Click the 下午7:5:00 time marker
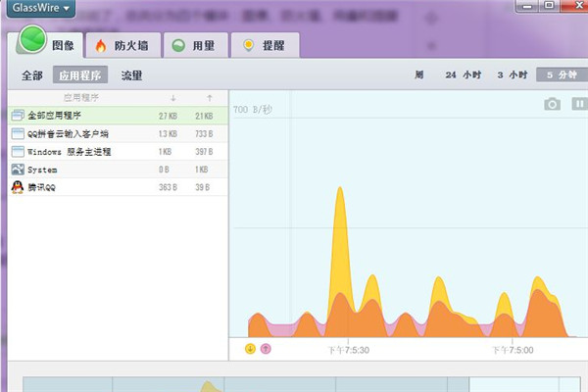This screenshot has width=588, height=392. [513, 350]
